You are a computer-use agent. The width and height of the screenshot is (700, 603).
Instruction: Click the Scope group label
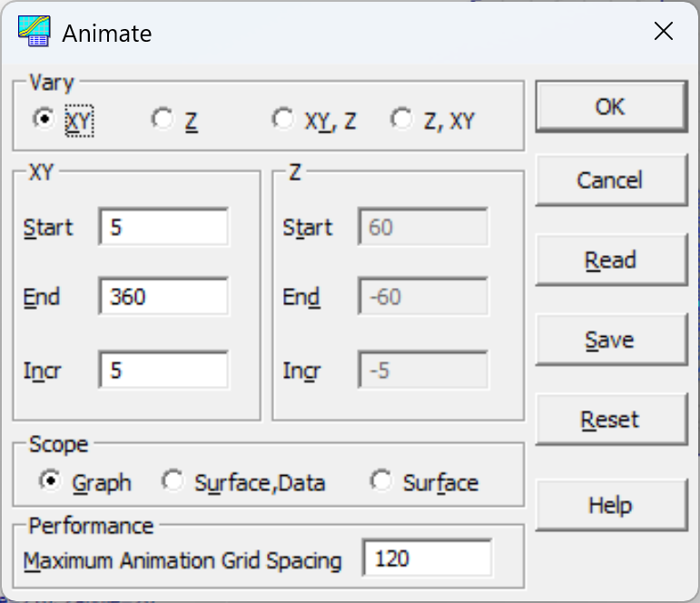(x=58, y=444)
